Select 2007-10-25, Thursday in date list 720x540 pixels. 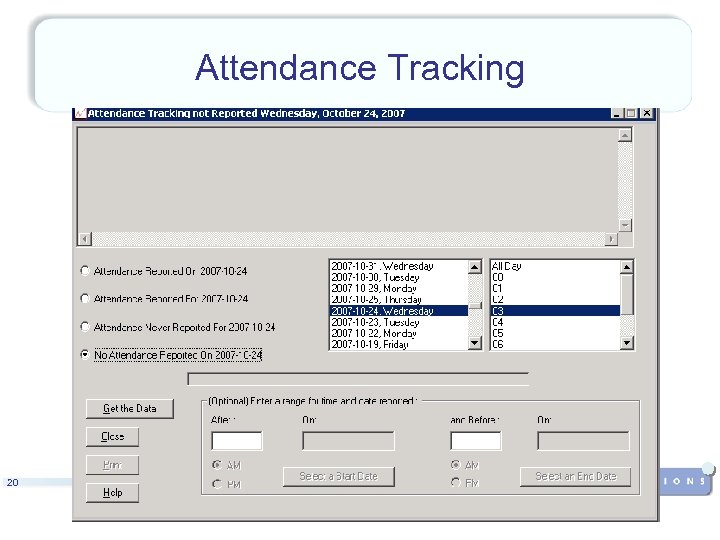coord(399,299)
